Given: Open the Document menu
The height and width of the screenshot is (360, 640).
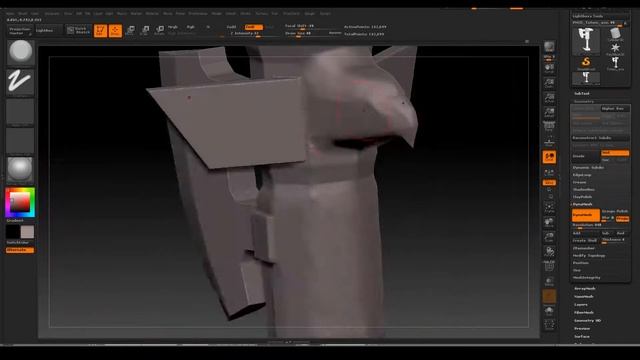Looking at the screenshot, I should (52, 13).
